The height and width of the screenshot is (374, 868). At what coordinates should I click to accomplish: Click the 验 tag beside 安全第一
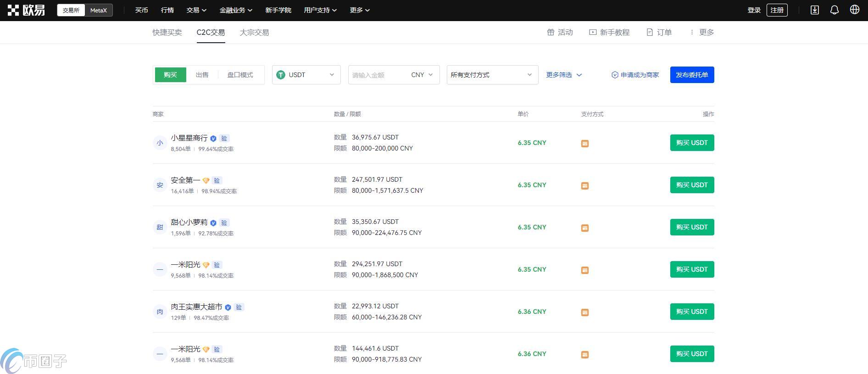coord(217,180)
